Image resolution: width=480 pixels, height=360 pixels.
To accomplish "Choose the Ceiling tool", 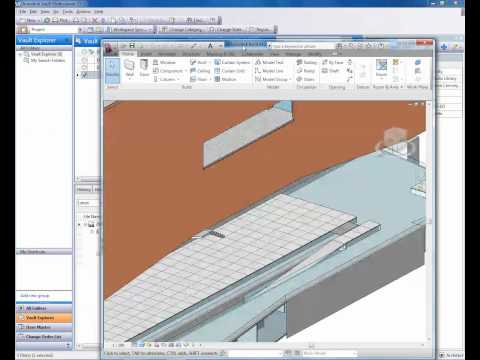I will pyautogui.click(x=200, y=71).
